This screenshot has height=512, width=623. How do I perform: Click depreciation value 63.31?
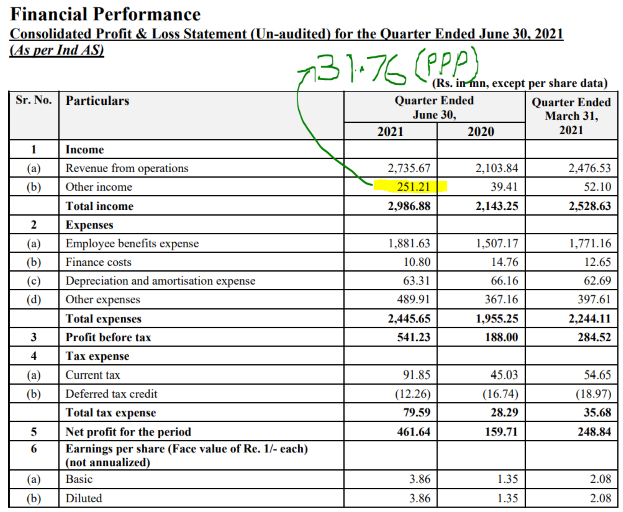coord(416,281)
